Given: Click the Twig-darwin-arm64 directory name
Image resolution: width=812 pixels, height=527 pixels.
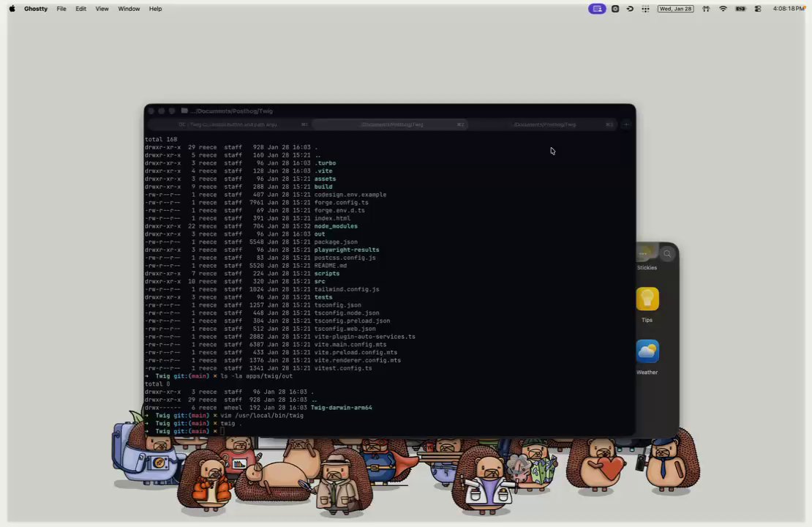Looking at the screenshot, I should coord(342,408).
